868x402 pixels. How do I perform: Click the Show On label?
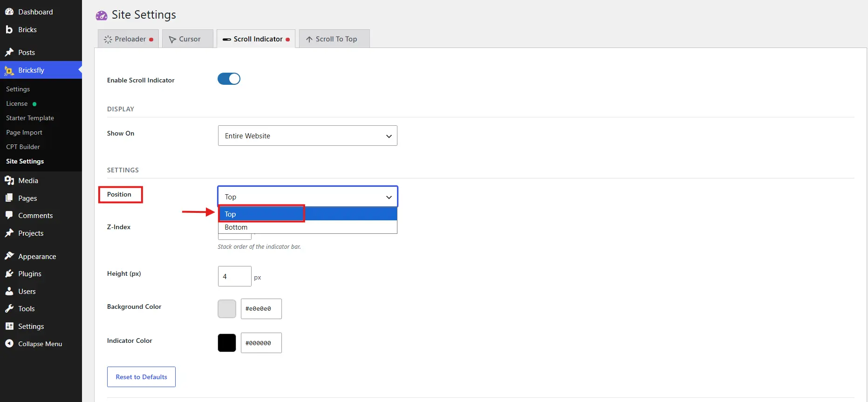pyautogui.click(x=121, y=133)
